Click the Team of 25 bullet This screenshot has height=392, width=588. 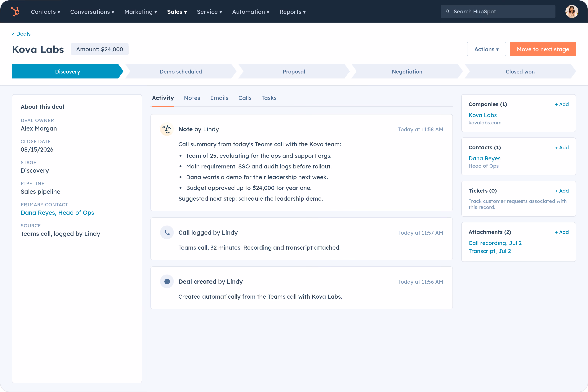point(259,156)
